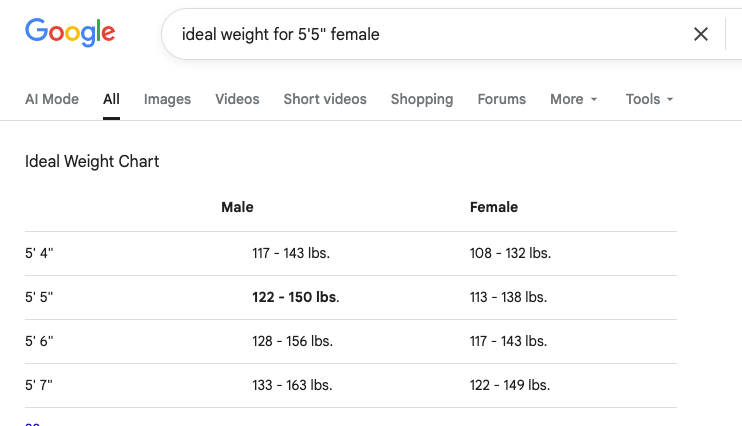
Task: Click the 108 - 132 lbs. cell
Action: pyautogui.click(x=510, y=253)
